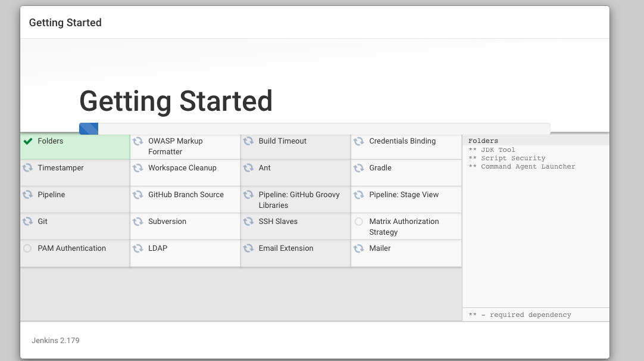The image size is (644, 361).
Task: Click the sync icon next to LDAP
Action: tap(137, 248)
